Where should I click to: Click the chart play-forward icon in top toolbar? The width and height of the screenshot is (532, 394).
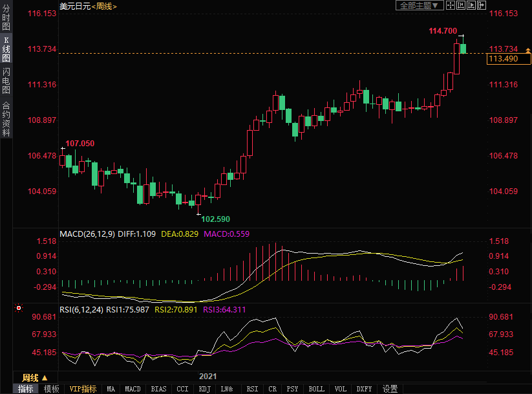(471, 5)
